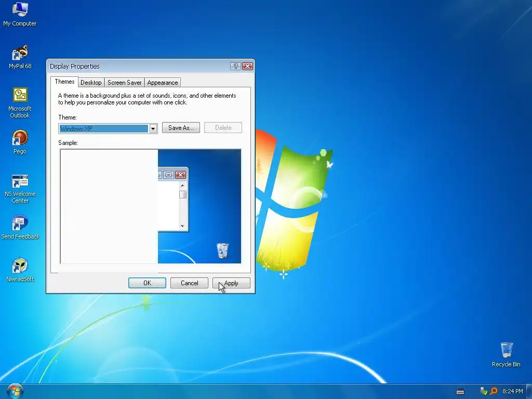Click the Save As... button
This screenshot has width=532, height=399.
(181, 128)
